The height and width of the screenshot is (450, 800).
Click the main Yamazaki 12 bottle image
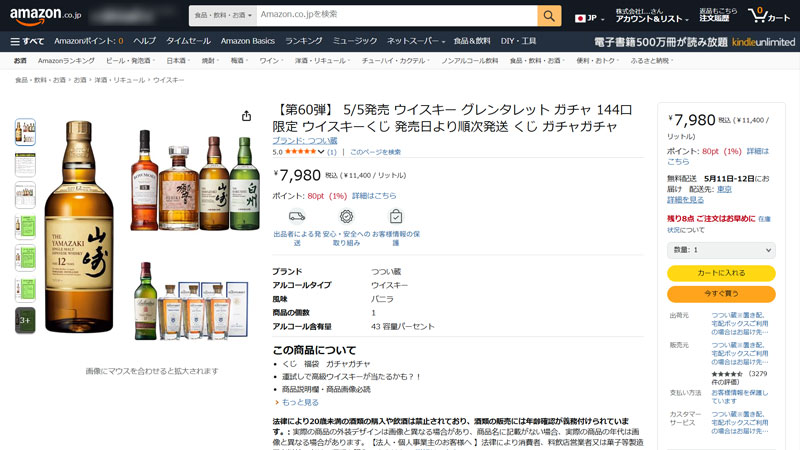pos(79,227)
